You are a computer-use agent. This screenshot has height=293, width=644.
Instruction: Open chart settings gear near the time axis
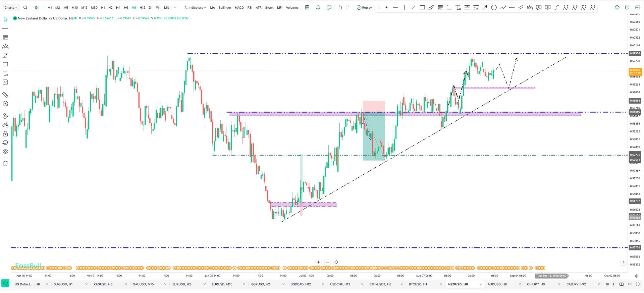tap(637, 276)
